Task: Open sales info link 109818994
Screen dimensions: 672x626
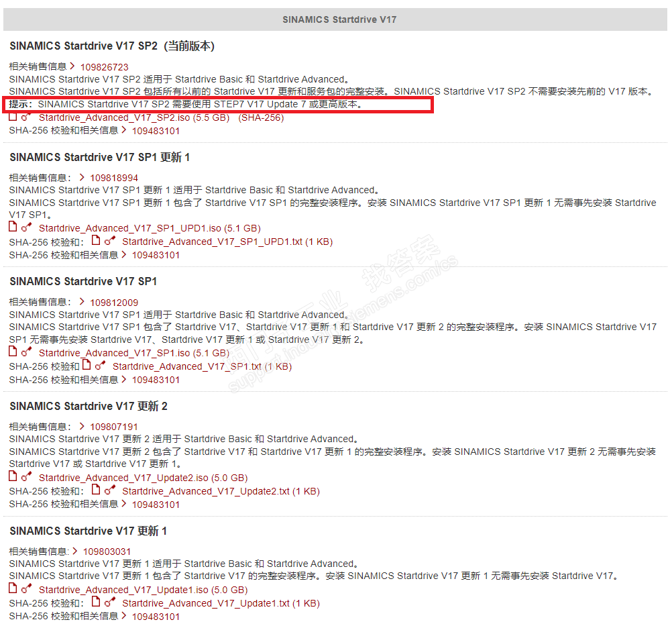Action: [114, 178]
